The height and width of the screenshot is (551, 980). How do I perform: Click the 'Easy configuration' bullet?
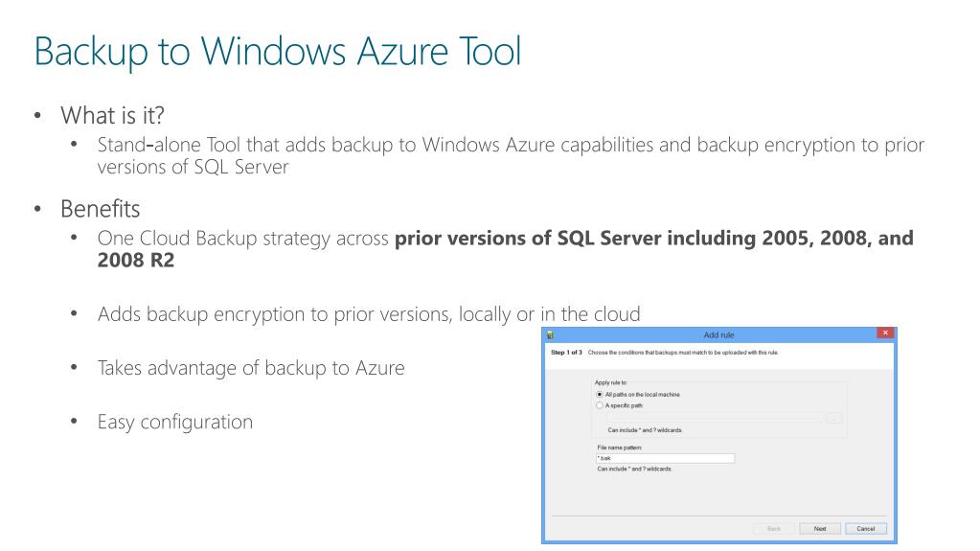click(x=175, y=423)
